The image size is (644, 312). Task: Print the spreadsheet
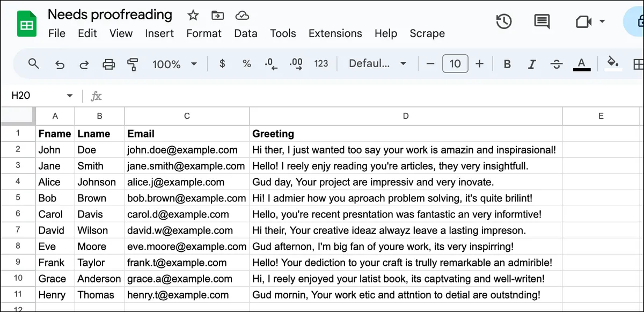click(109, 64)
